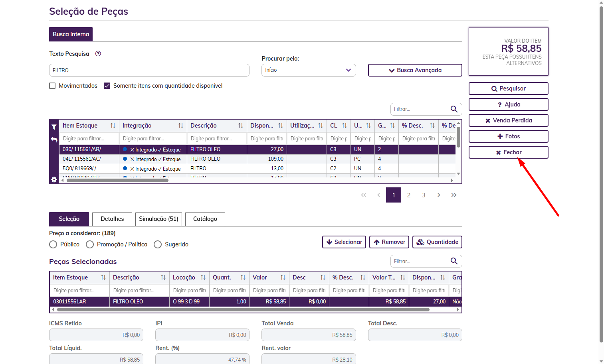Viewport: 604px width, 364px height.
Task: Choose the Sugerido price radio button
Action: point(158,244)
